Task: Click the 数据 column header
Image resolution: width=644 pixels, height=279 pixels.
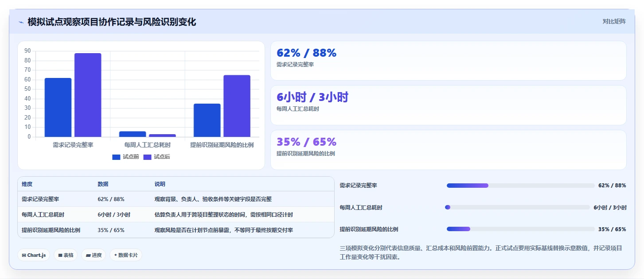Action: pos(103,184)
